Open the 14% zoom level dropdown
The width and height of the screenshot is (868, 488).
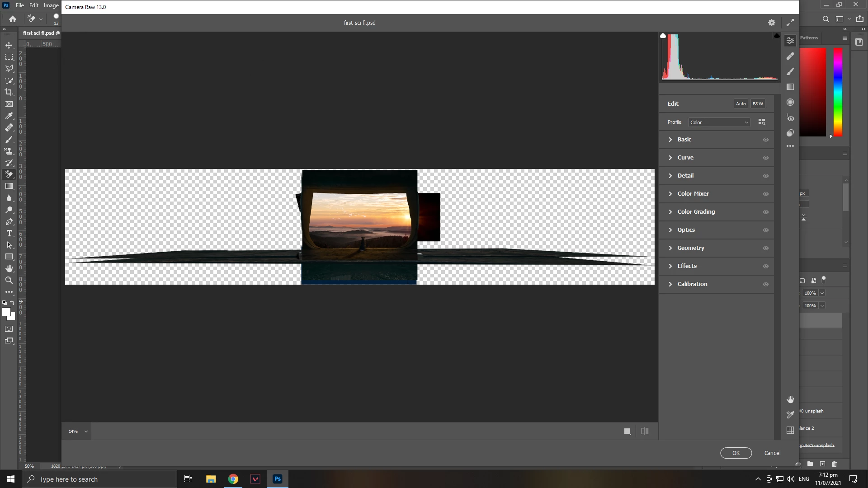point(78,432)
